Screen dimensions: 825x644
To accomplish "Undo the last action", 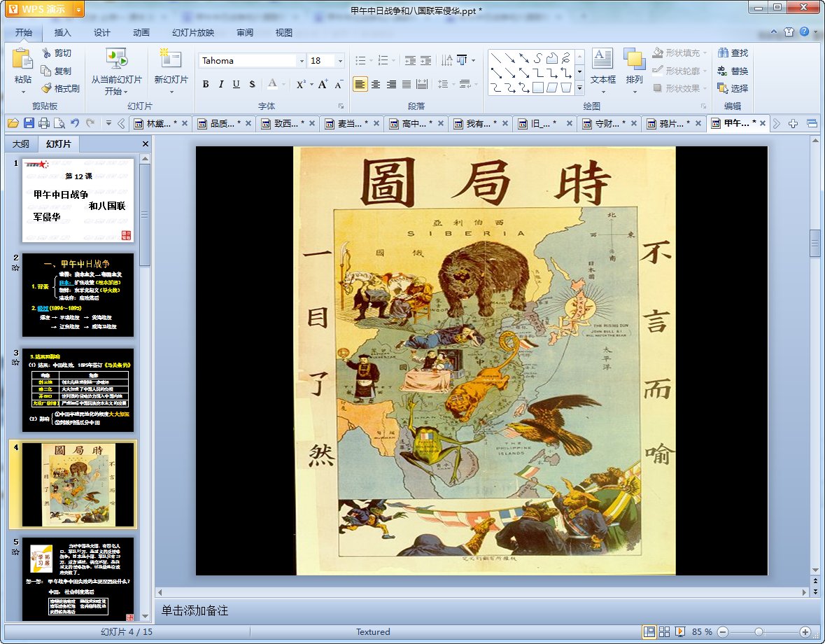I will click(x=75, y=123).
